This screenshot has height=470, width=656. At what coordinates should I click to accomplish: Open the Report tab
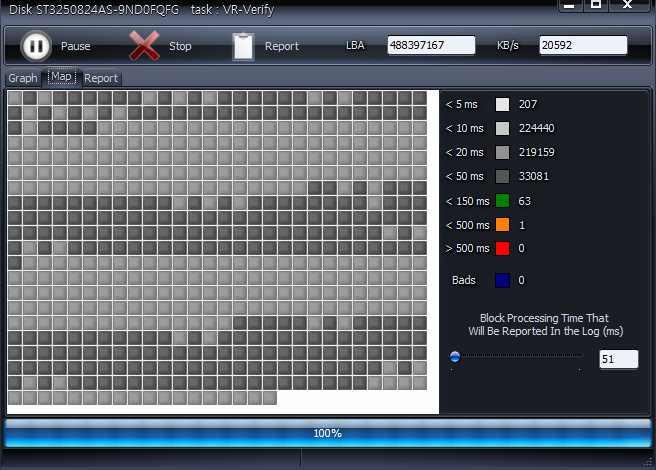pyautogui.click(x=100, y=78)
